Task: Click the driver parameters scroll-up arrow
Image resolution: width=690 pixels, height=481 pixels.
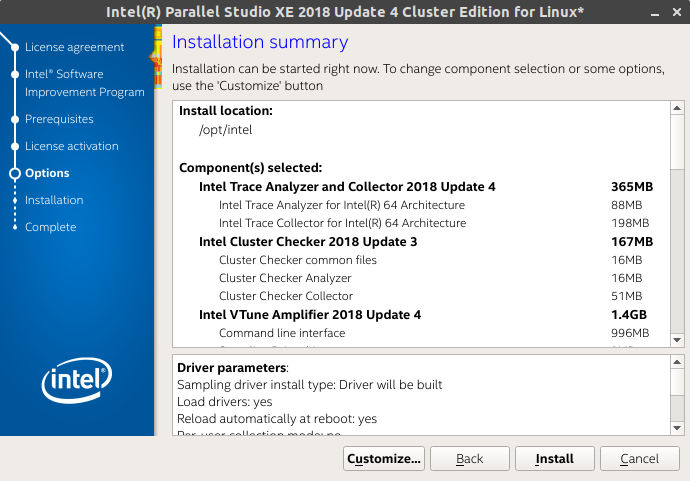Action: tap(677, 362)
